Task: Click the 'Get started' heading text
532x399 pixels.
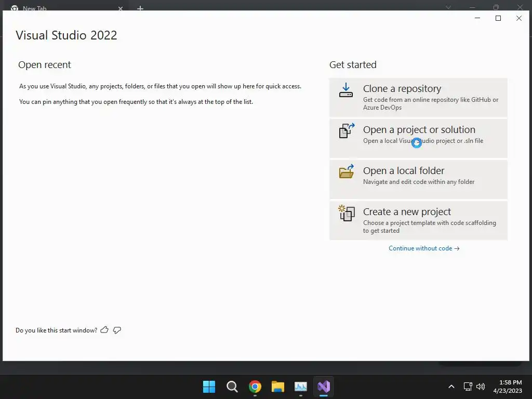Action: [353, 64]
